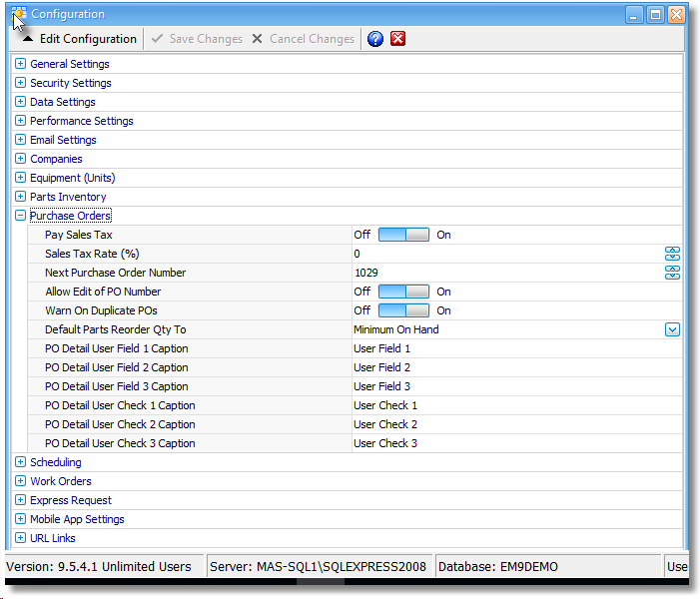Click the Save Changes checkmark icon

pyautogui.click(x=157, y=39)
